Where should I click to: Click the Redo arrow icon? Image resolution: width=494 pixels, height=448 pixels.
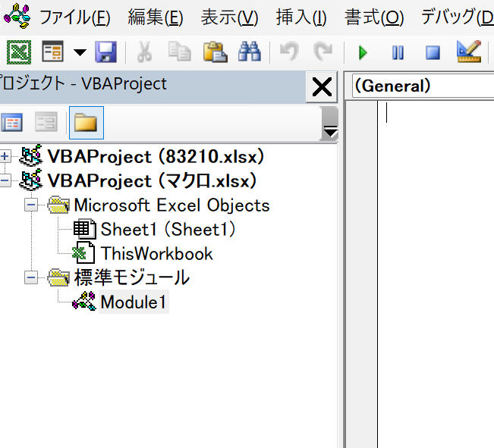tap(323, 52)
